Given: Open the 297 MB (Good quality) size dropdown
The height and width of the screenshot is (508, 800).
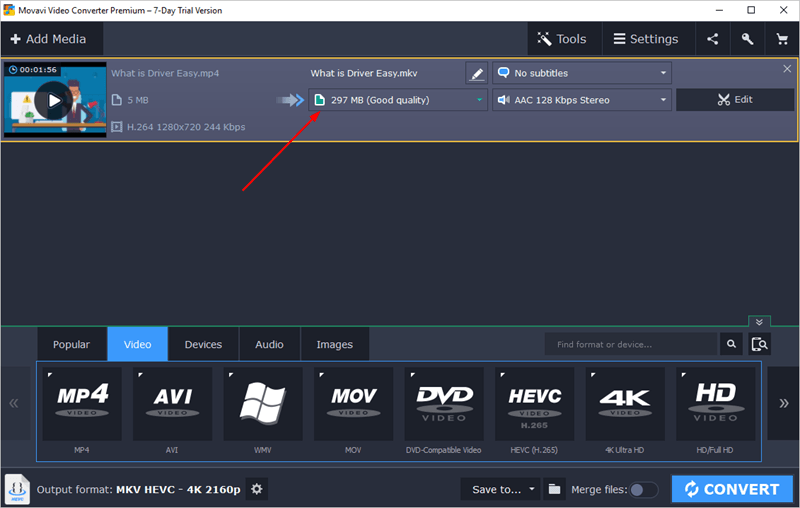Looking at the screenshot, I should [x=398, y=100].
